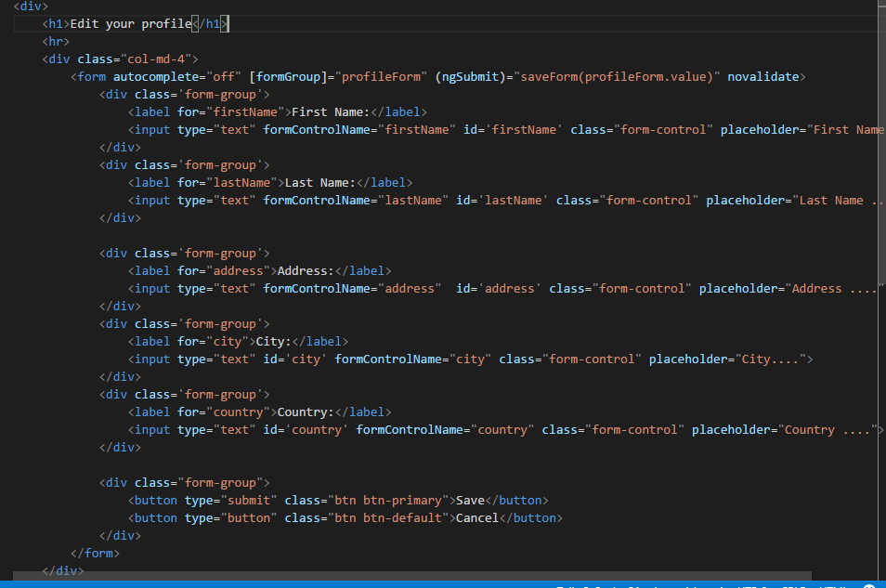Click the id='city' attribute value
886x588 pixels.
click(x=306, y=359)
